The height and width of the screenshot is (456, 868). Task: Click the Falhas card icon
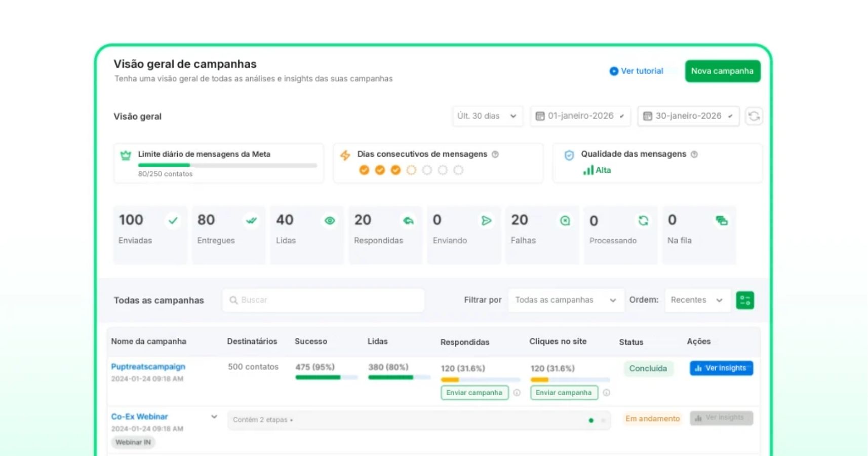pos(565,220)
